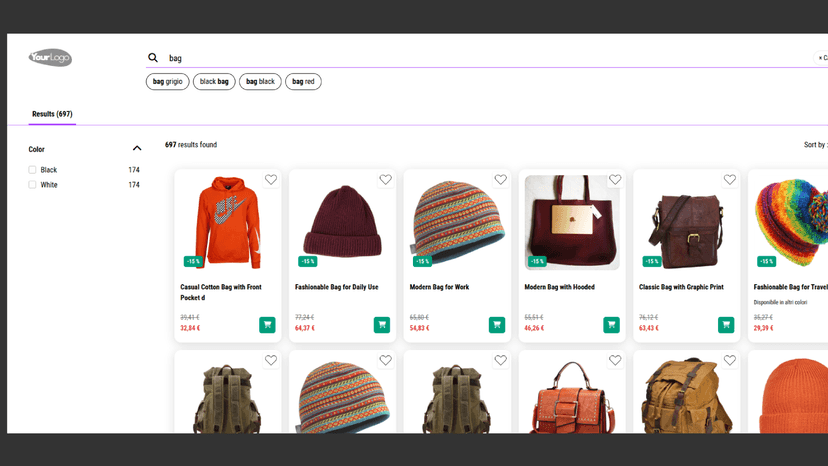Click the 54,83 € sale price
Viewport: 828px width, 466px height.
tap(419, 328)
